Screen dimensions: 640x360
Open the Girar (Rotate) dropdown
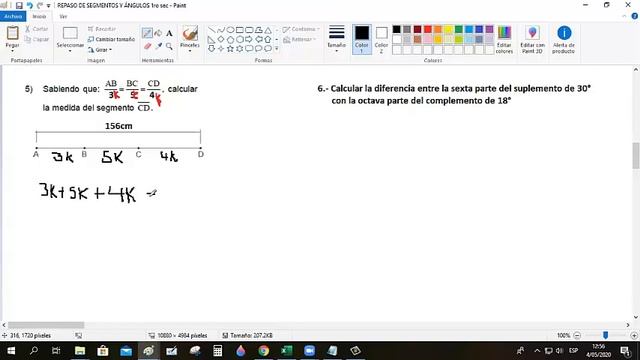(100, 50)
